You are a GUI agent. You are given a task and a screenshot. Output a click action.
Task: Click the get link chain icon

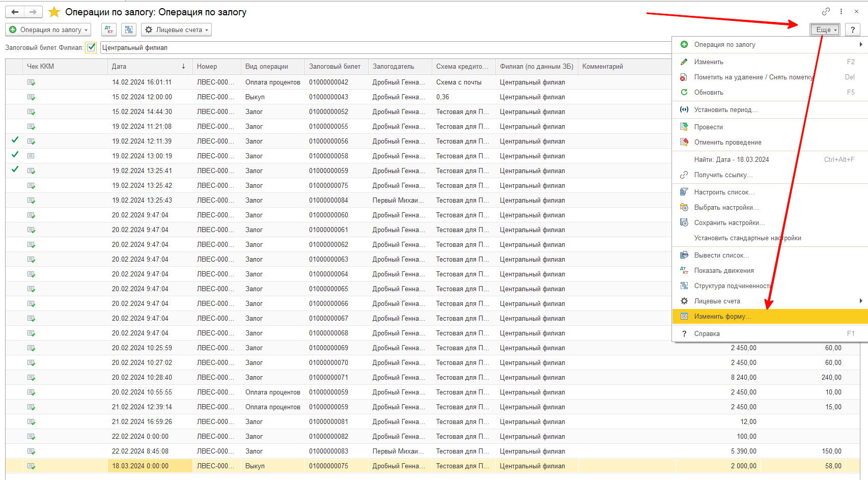[826, 11]
